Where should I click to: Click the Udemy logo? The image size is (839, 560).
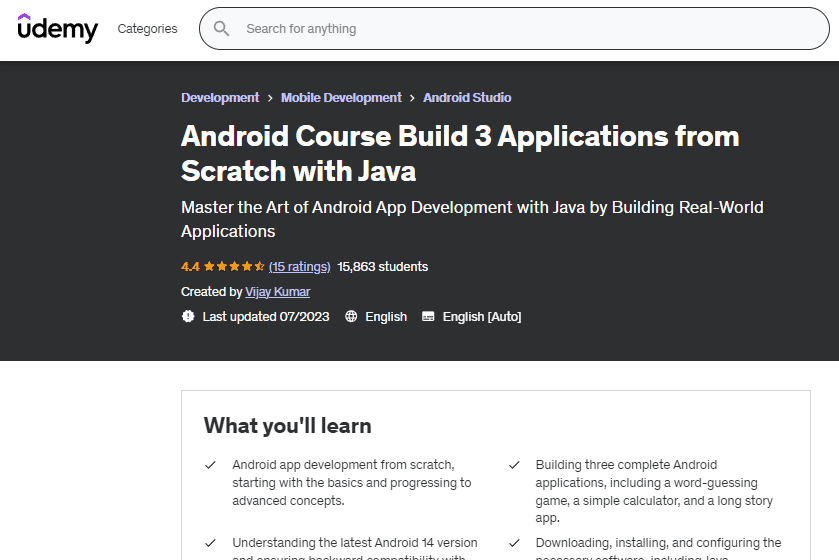pos(58,28)
